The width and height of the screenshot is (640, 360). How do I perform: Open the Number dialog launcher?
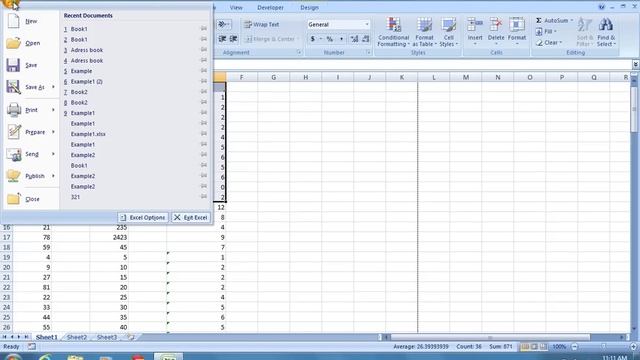368,53
